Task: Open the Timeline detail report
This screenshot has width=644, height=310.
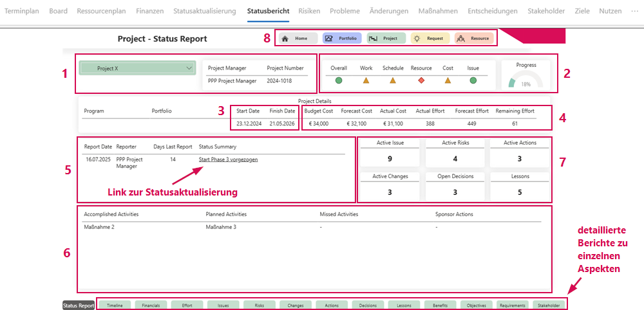Action: (115, 305)
